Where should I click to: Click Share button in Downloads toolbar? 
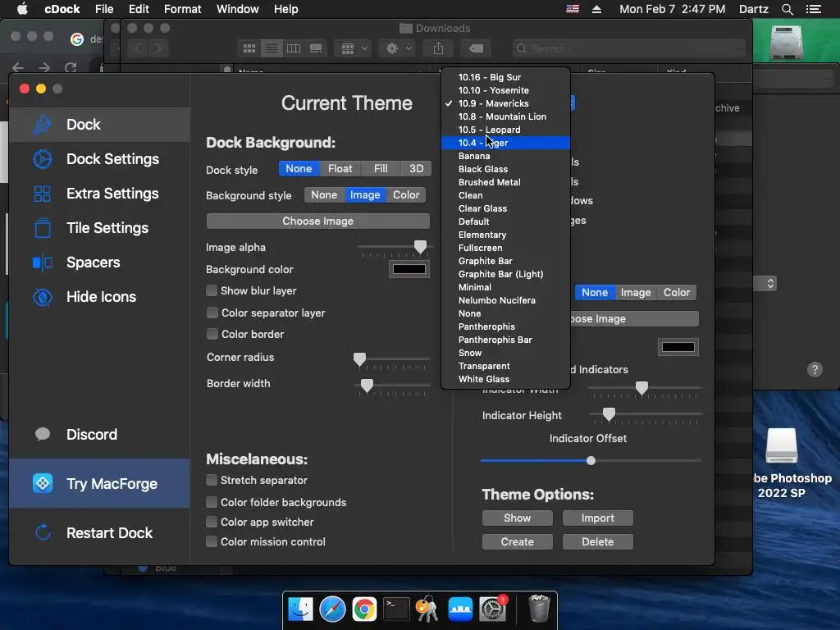pos(438,48)
